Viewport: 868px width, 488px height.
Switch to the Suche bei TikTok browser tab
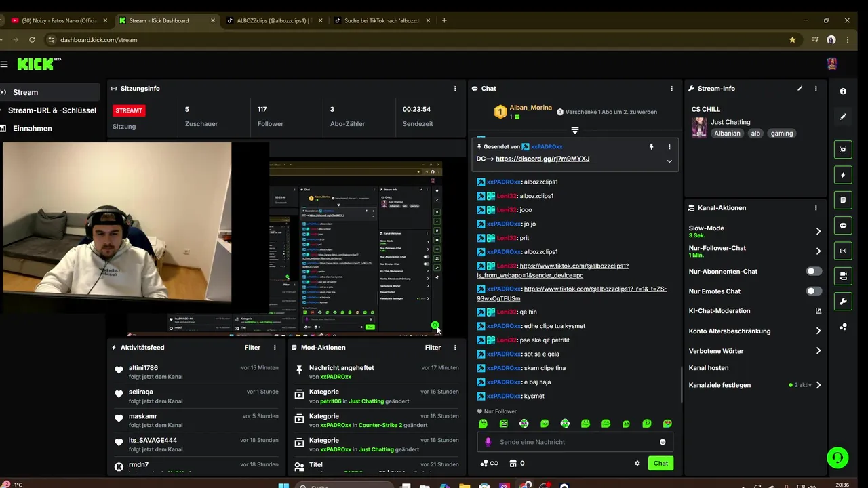click(382, 20)
